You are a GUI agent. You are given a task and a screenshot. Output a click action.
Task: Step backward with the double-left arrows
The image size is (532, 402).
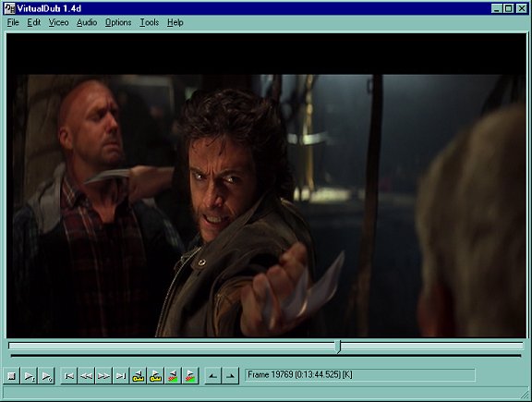pyautogui.click(x=86, y=376)
